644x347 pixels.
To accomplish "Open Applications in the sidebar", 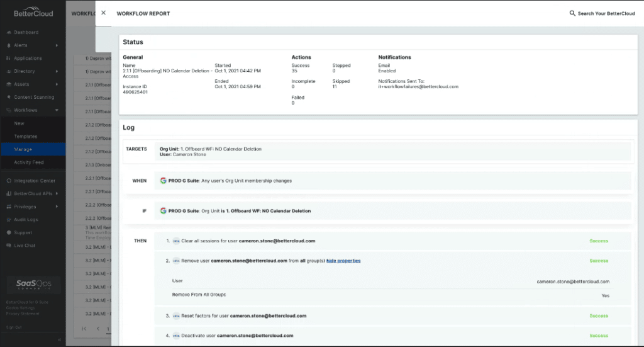I will 28,59.
